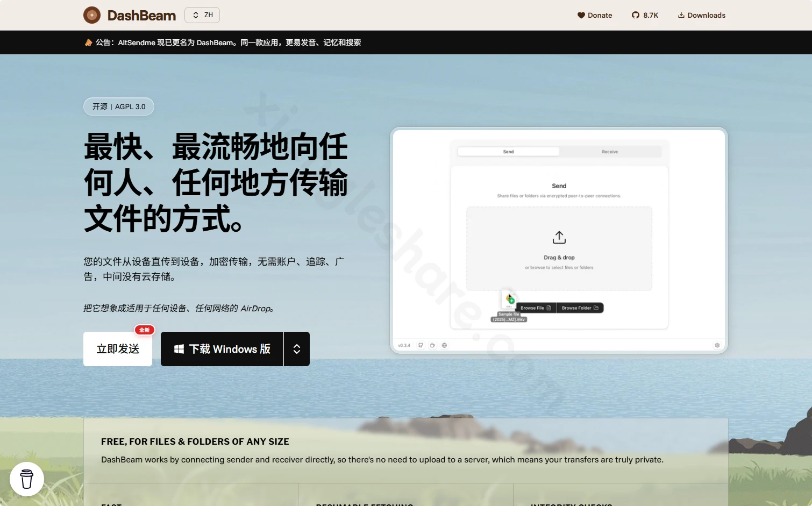Click the red 全新 badge
Screen dimensions: 812x506
click(145, 330)
